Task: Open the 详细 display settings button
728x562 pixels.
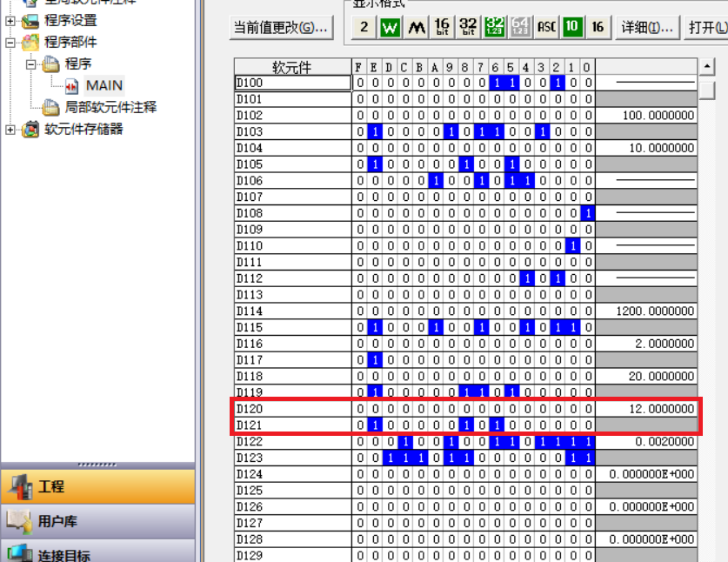Action: coord(646,27)
